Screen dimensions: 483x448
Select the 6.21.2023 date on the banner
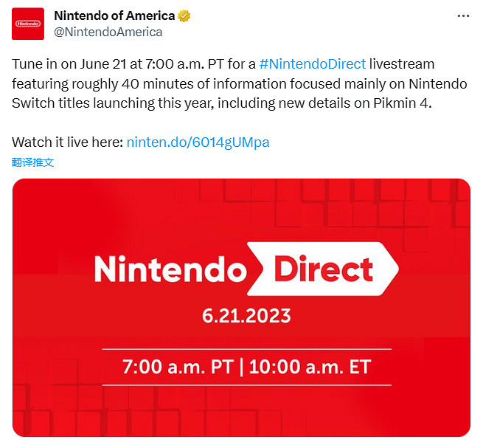(x=246, y=317)
